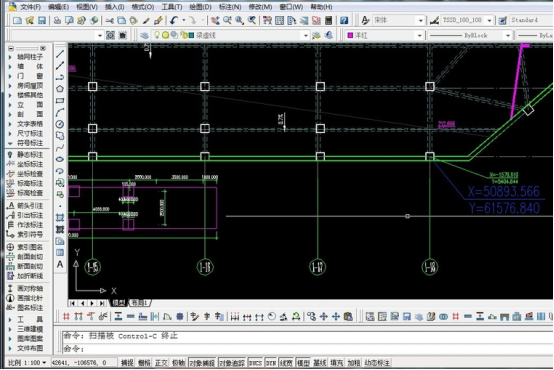Click the multiline Text tool (A)
The image size is (554, 370).
(x=60, y=264)
